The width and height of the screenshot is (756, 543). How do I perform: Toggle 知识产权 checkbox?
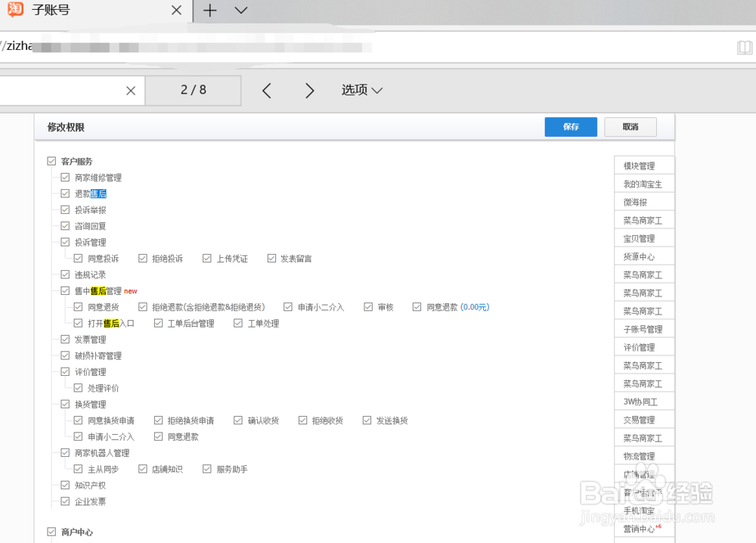click(x=65, y=485)
